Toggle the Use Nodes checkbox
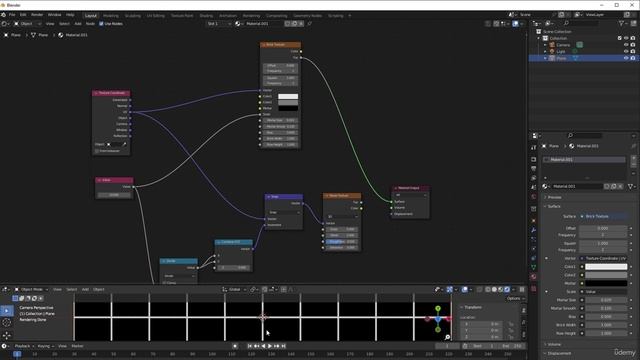This screenshot has height=360, width=640. [101, 24]
